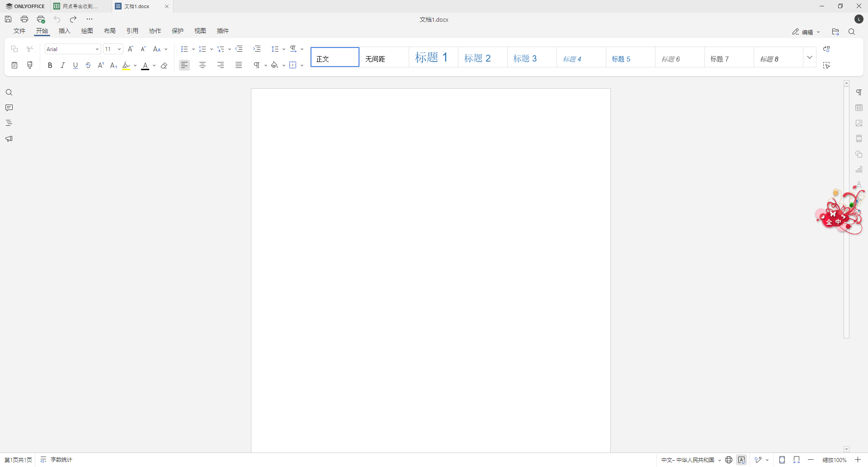The width and height of the screenshot is (868, 467).
Task: Expand the styles gallery
Action: point(810,57)
